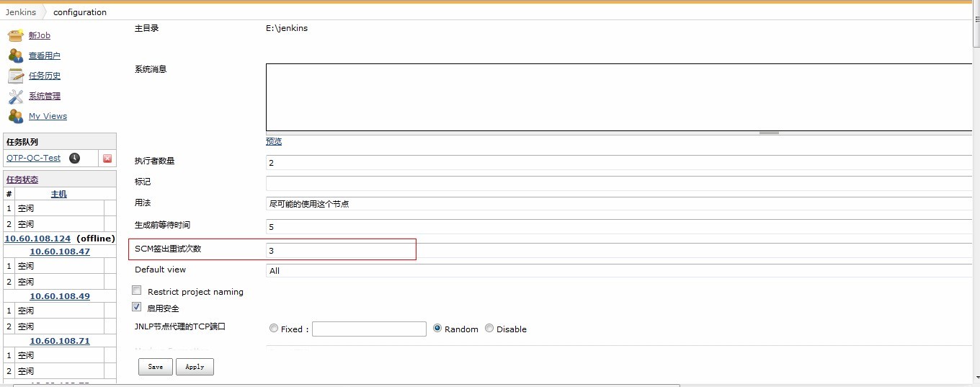Select the Fixed TCP port radio button
The width and height of the screenshot is (980, 387).
point(274,329)
